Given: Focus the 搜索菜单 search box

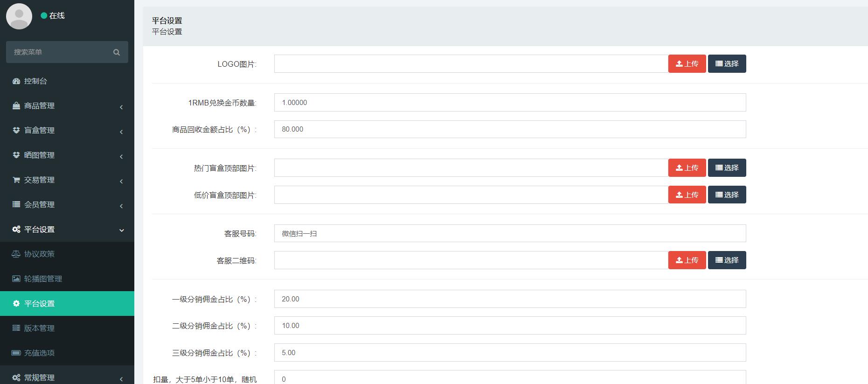Looking at the screenshot, I should (58, 52).
